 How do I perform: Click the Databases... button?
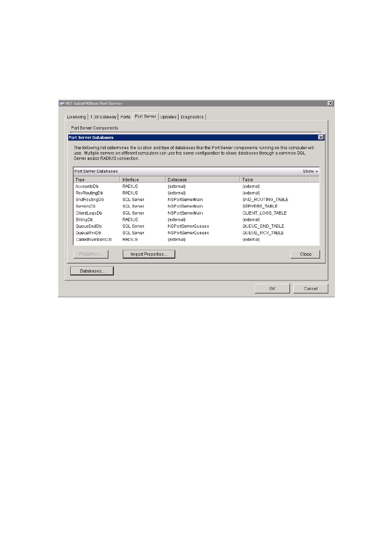coord(92,271)
